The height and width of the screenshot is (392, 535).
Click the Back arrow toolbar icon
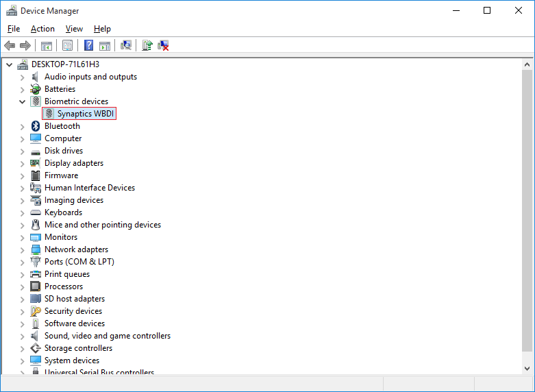10,45
